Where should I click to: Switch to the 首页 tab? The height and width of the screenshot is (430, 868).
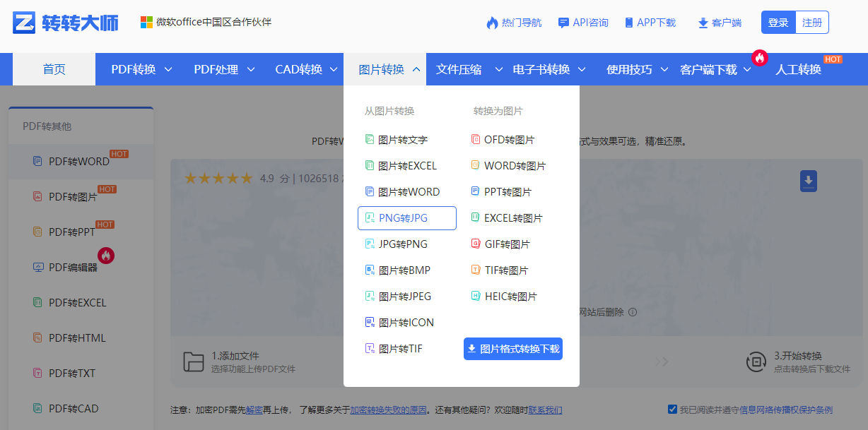click(x=53, y=68)
